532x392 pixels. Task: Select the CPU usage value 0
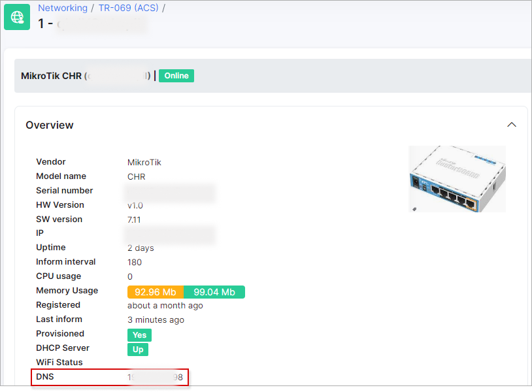pyautogui.click(x=130, y=276)
